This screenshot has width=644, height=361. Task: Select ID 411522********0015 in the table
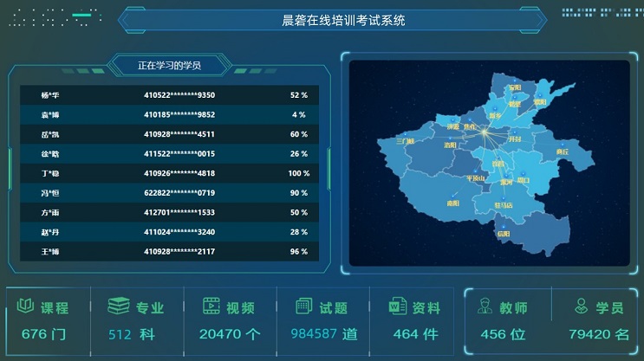click(x=179, y=154)
